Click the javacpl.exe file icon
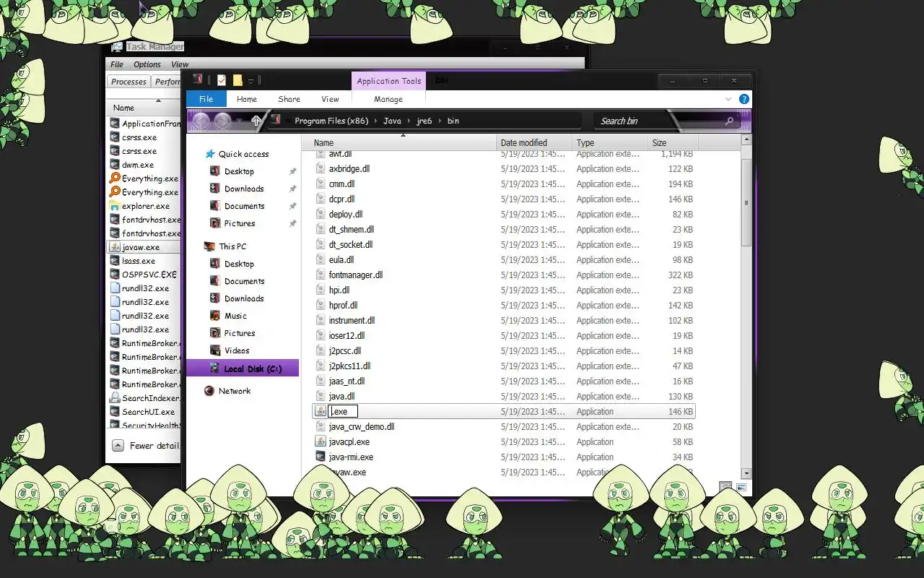This screenshot has height=578, width=924. coord(321,441)
